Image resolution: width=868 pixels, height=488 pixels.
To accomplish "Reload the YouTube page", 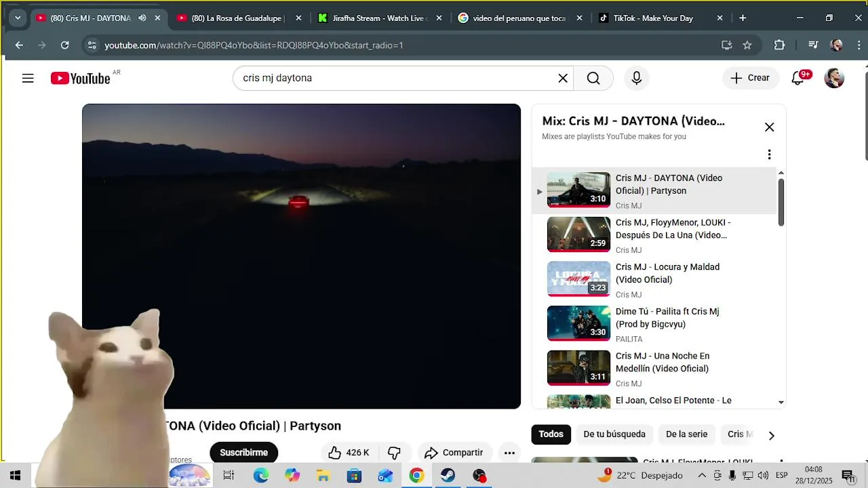I will [x=64, y=45].
